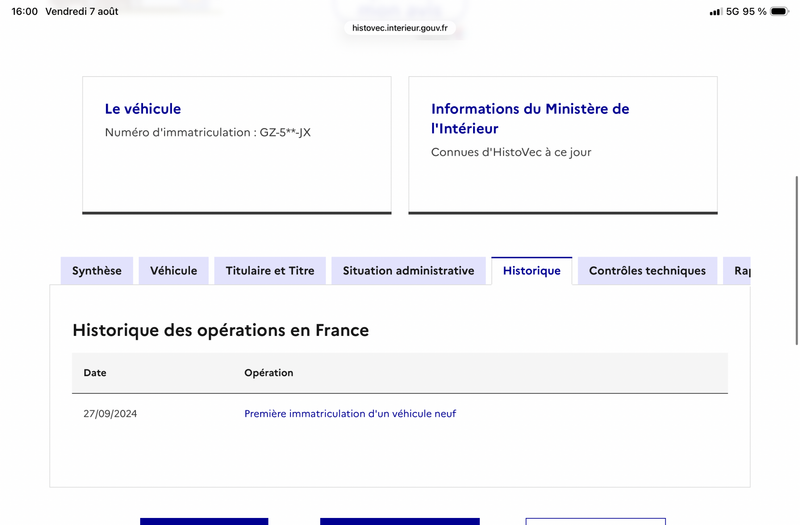Click the Opération column header

pos(269,373)
